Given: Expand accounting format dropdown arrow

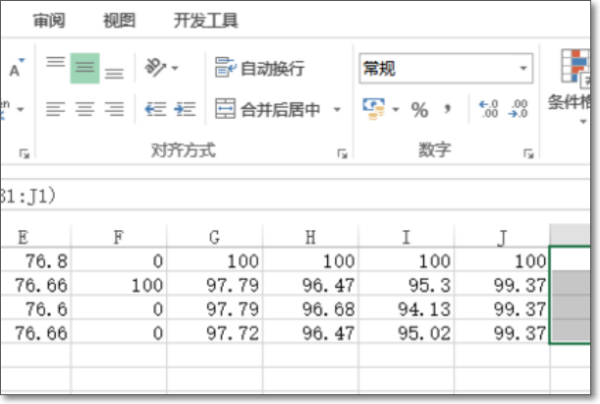Looking at the screenshot, I should coord(396,110).
